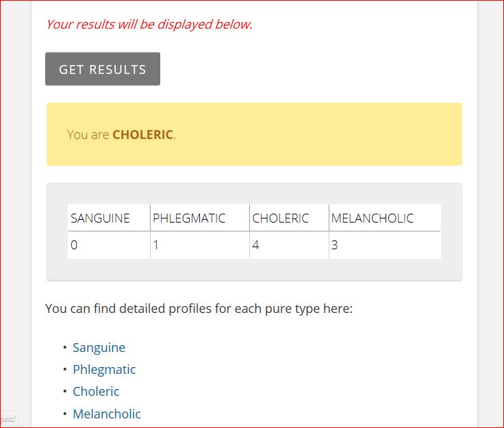The height and width of the screenshot is (428, 504).
Task: Click the CHOLERIC column header in the table
Action: point(281,218)
